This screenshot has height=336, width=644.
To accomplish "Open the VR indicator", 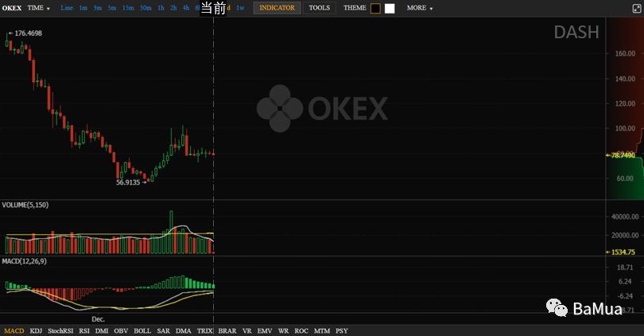I will pyautogui.click(x=246, y=330).
